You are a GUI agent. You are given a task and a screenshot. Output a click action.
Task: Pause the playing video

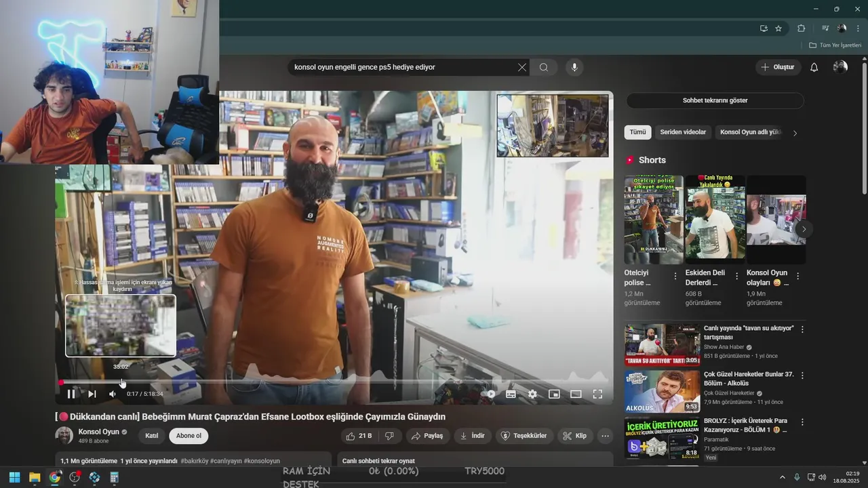click(71, 394)
